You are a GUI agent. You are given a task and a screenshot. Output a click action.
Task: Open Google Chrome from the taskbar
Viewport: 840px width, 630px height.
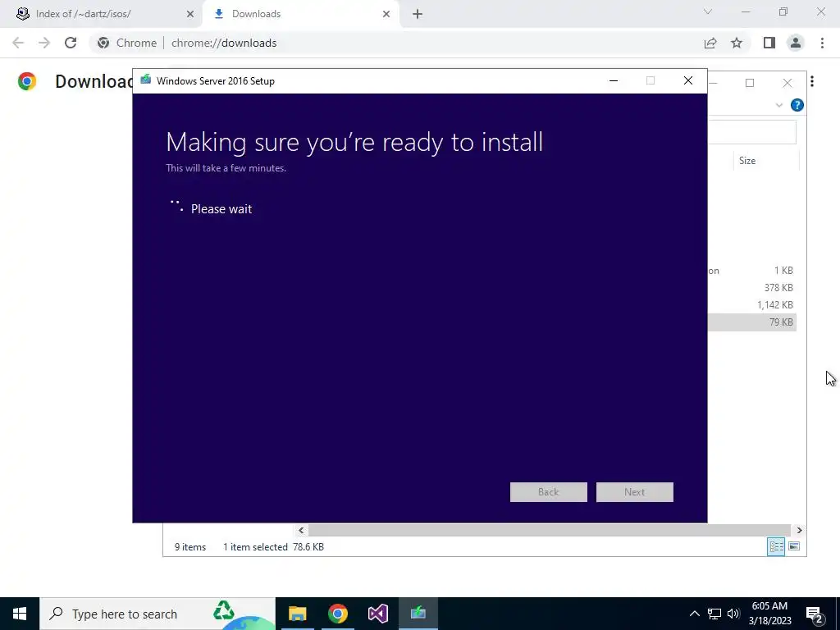pos(337,614)
